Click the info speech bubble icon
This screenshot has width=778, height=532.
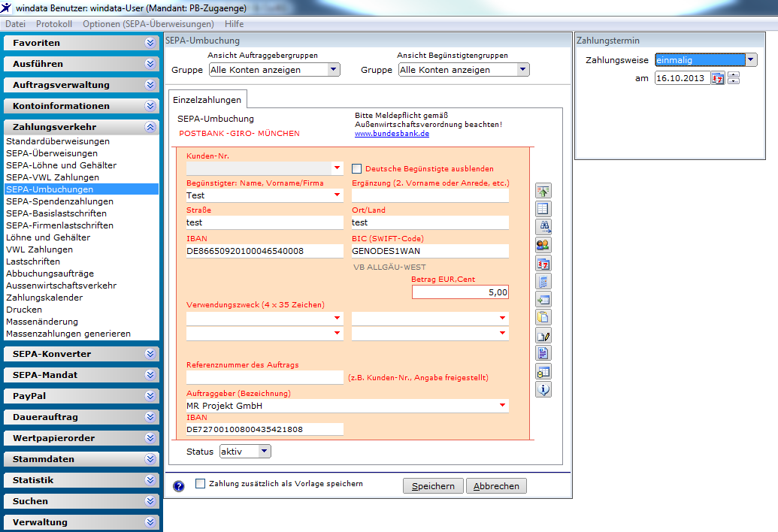point(543,389)
